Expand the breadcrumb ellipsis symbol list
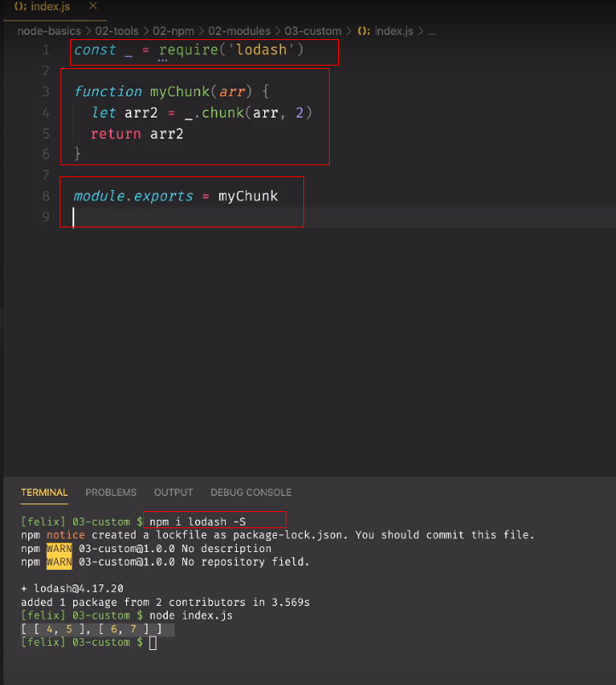 coord(432,32)
